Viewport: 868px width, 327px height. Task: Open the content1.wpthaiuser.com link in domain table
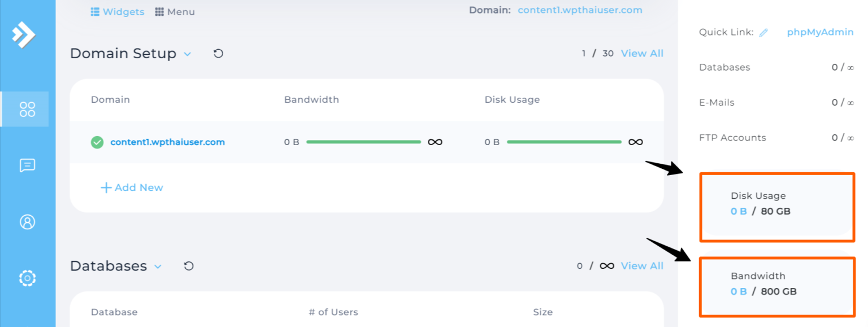coord(167,142)
